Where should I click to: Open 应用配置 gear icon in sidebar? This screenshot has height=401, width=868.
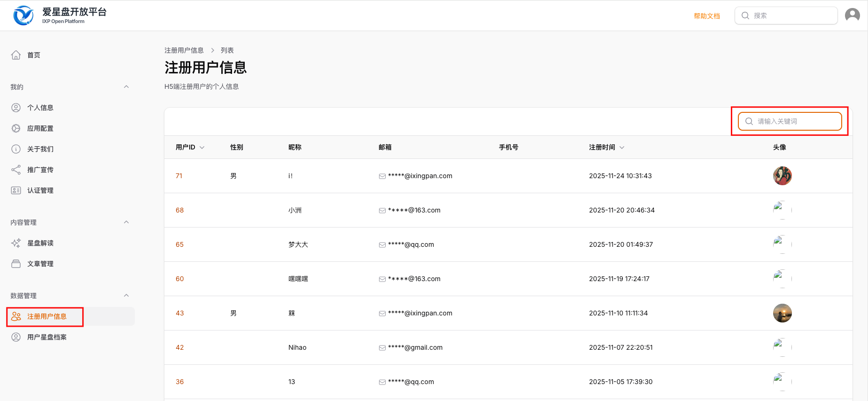click(x=16, y=128)
